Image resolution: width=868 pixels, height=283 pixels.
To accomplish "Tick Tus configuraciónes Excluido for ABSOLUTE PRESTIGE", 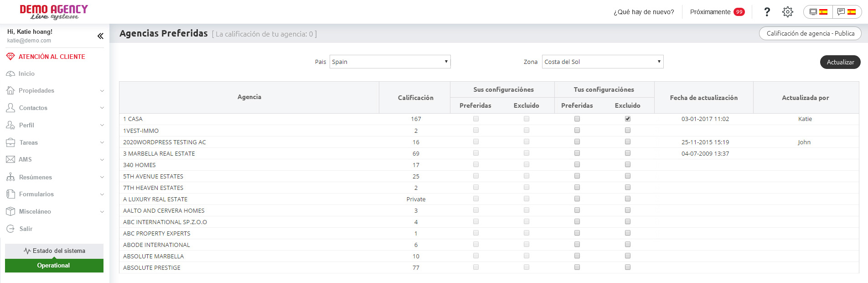I will coord(628,267).
